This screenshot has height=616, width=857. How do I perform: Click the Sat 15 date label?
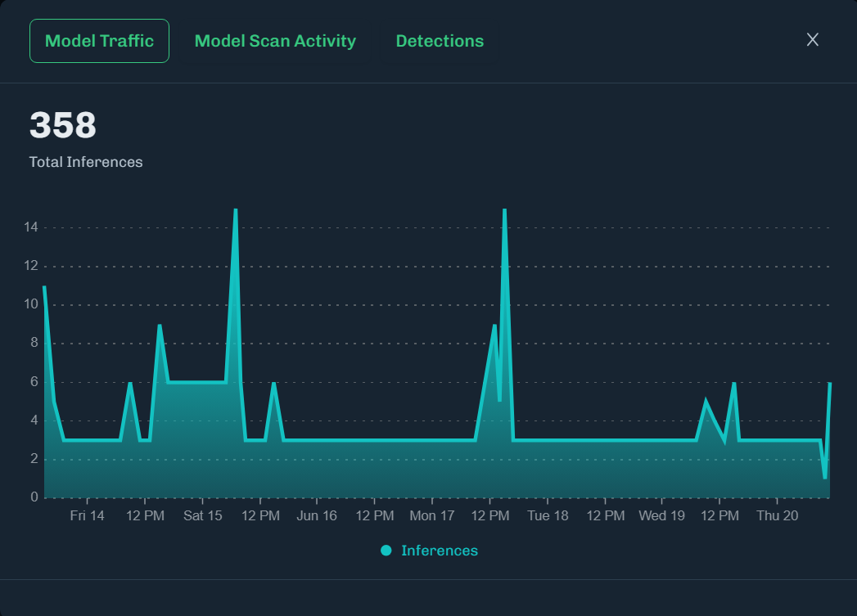(x=202, y=515)
